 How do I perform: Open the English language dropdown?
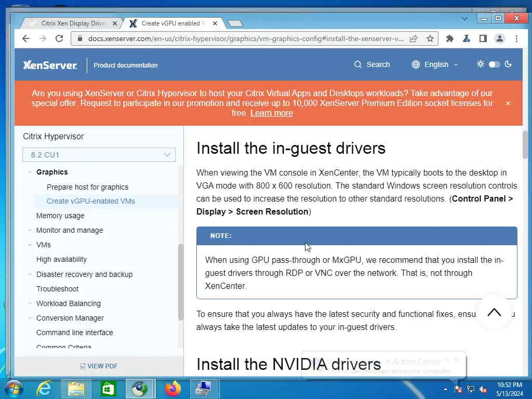click(435, 64)
